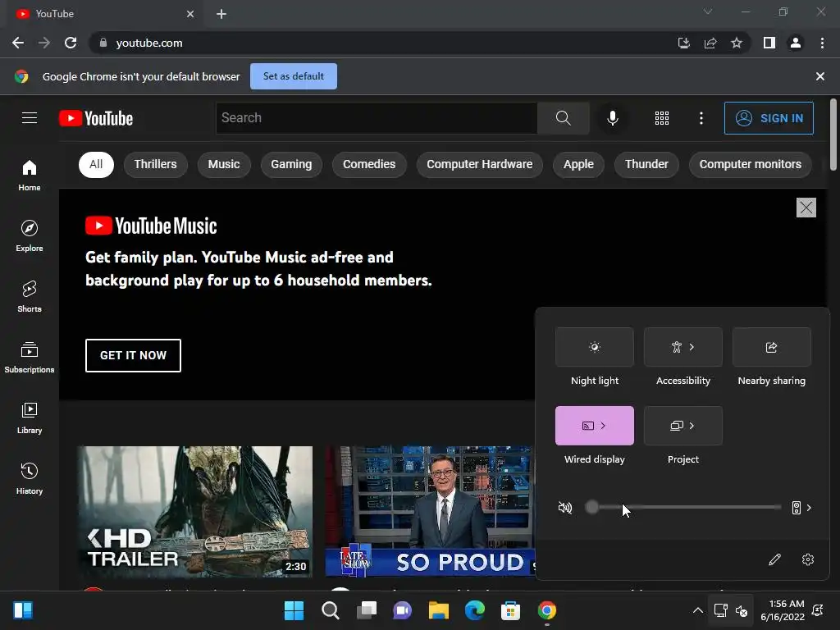Click in the YouTube search field

click(377, 118)
